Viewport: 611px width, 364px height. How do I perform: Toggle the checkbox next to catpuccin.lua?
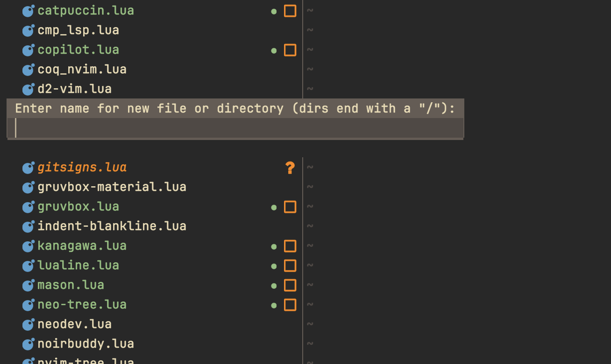coord(290,11)
